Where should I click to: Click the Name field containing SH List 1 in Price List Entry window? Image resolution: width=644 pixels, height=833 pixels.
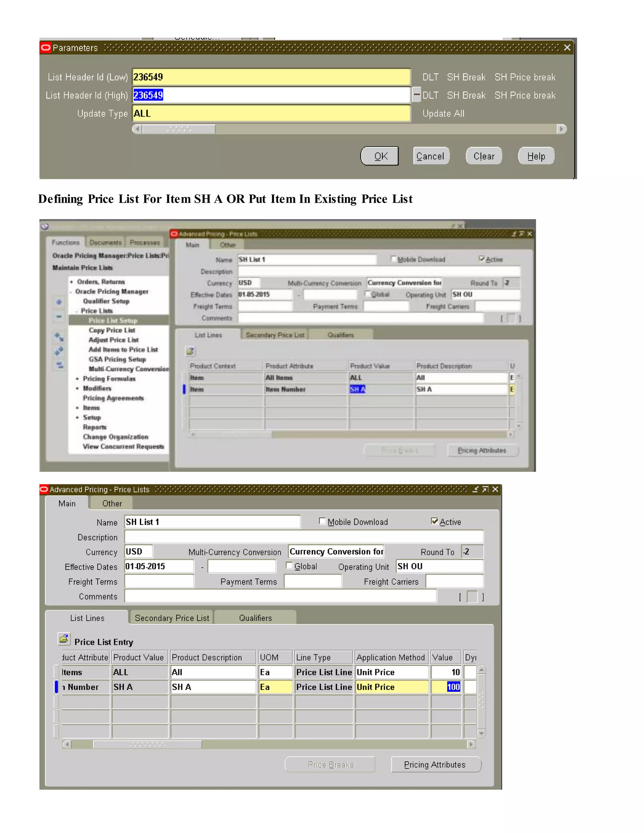tap(212, 522)
